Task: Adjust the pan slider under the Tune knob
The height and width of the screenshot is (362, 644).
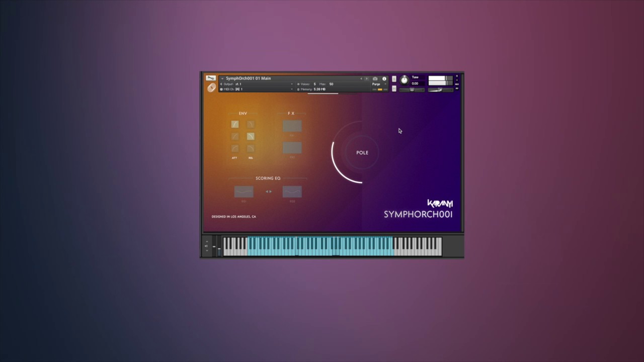Action: (x=412, y=89)
